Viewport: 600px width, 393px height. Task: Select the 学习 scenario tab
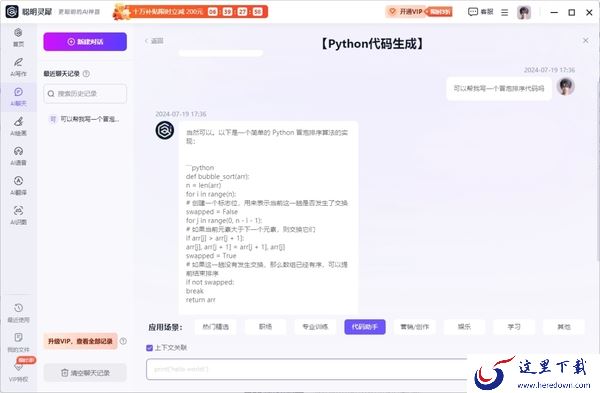click(x=514, y=327)
